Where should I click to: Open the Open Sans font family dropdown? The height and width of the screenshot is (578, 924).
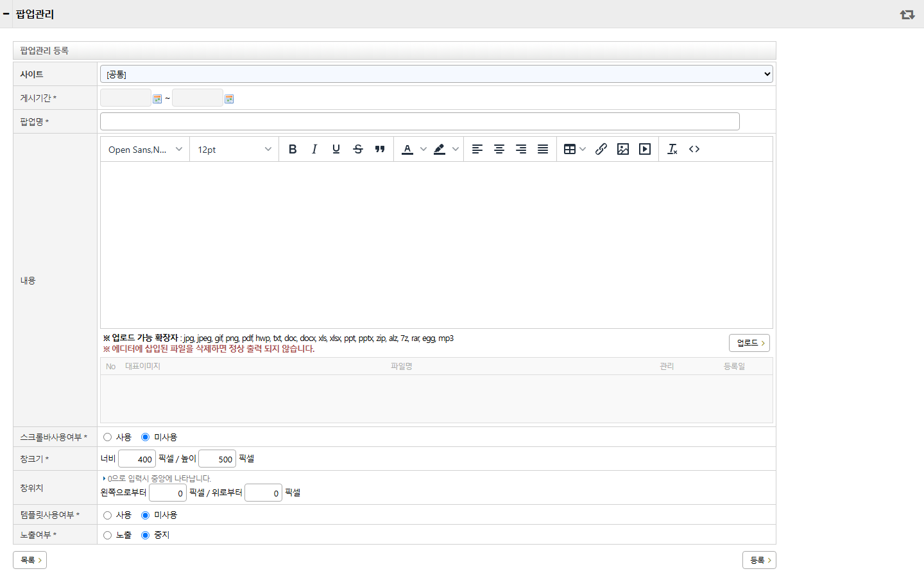click(145, 149)
